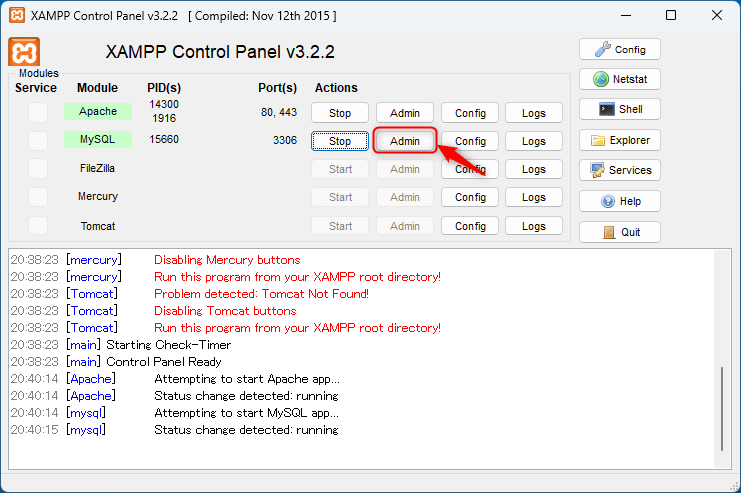This screenshot has height=493, width=741.
Task: Start the FileZilla module
Action: point(340,169)
